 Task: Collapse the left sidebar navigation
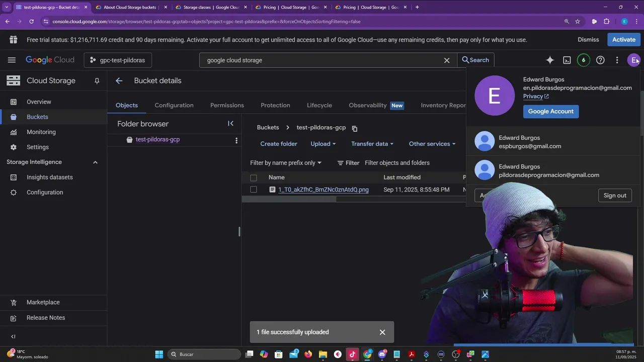[13, 336]
